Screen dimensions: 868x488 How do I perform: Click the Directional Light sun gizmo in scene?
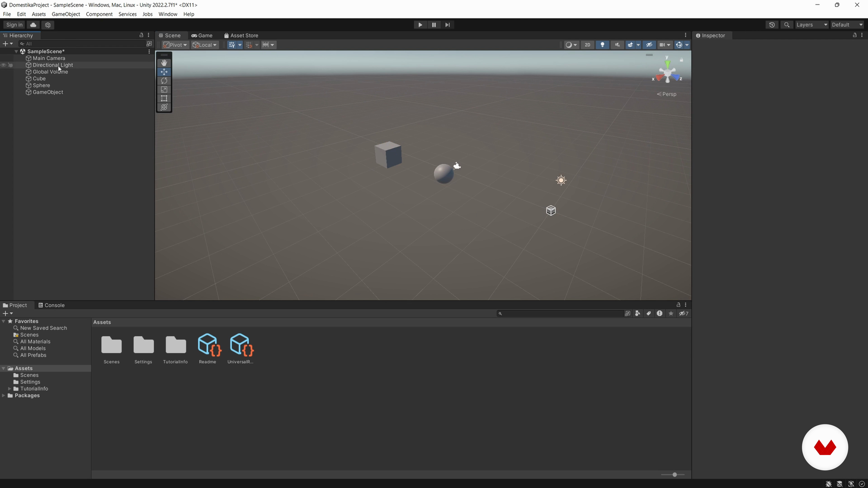561,180
